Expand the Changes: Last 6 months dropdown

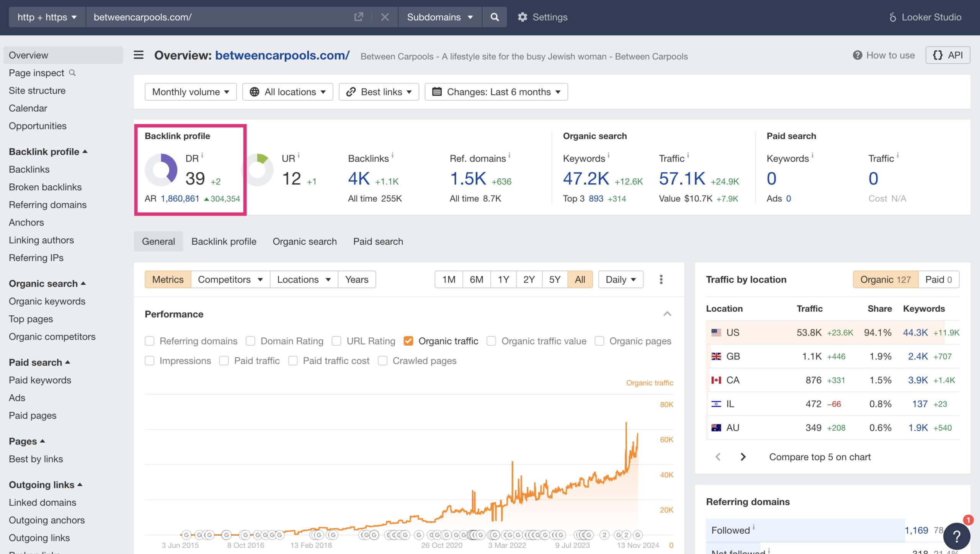[496, 92]
